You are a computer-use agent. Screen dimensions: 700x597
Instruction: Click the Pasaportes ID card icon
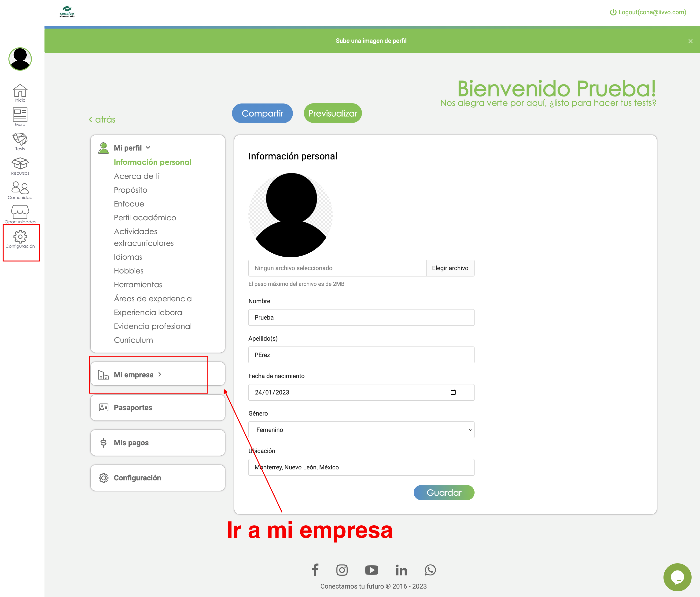pyautogui.click(x=103, y=407)
